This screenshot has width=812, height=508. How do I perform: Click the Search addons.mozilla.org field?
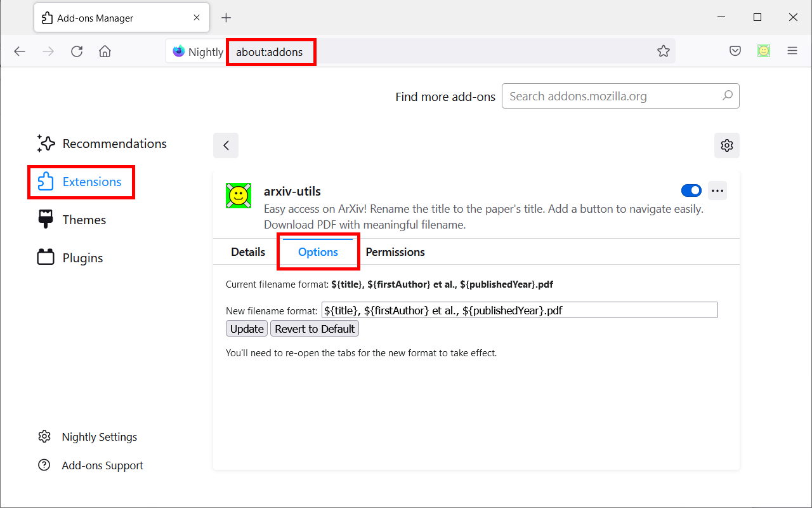(x=620, y=96)
